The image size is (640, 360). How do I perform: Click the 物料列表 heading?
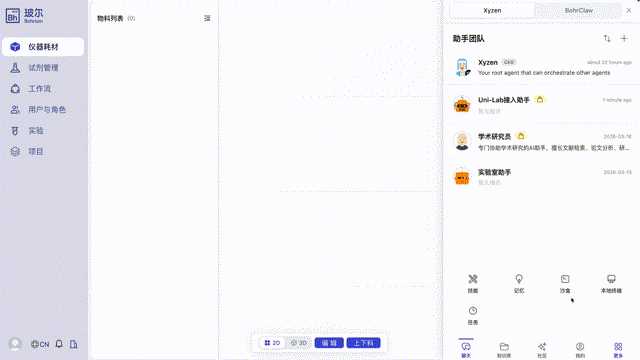click(110, 18)
